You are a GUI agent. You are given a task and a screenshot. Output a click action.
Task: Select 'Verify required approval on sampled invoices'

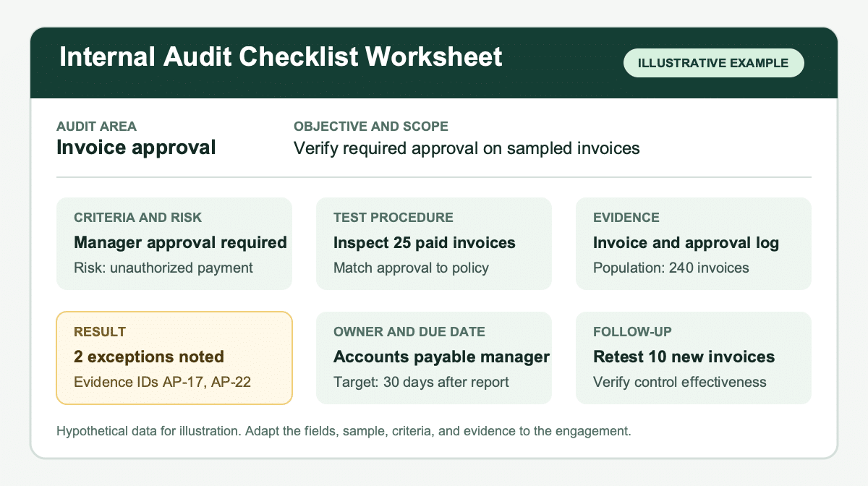467,148
